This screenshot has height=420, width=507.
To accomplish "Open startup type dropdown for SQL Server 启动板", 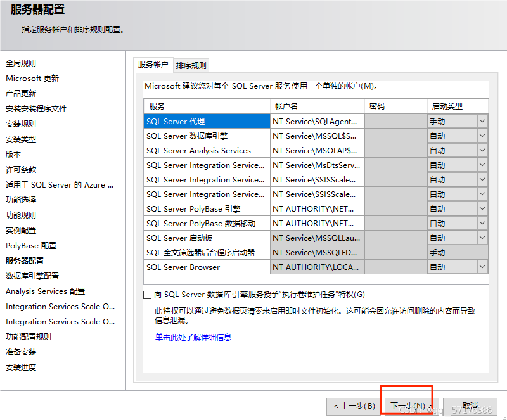I will (x=482, y=238).
